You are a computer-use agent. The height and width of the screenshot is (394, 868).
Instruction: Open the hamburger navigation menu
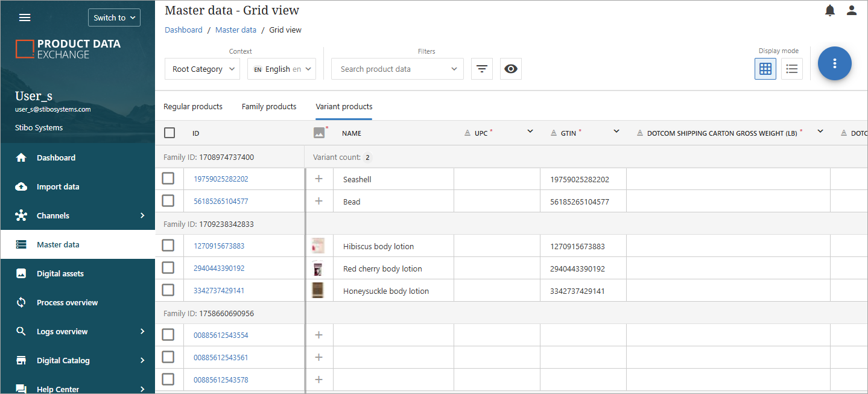click(x=25, y=17)
